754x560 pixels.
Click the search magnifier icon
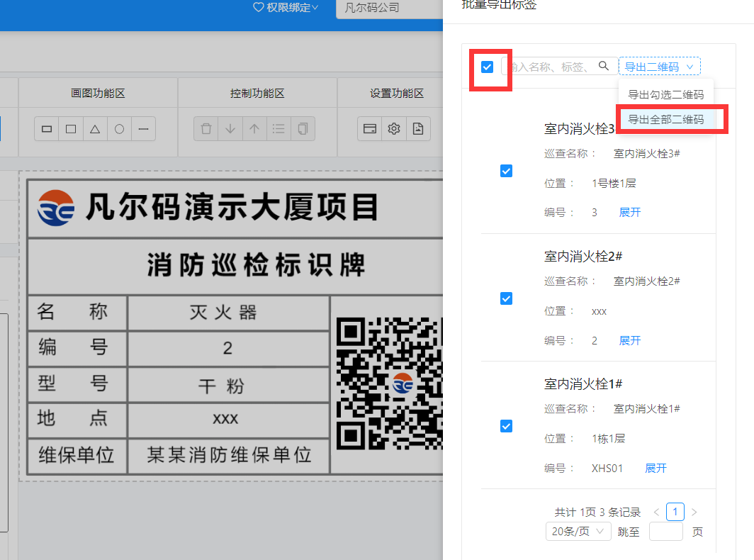pyautogui.click(x=604, y=66)
